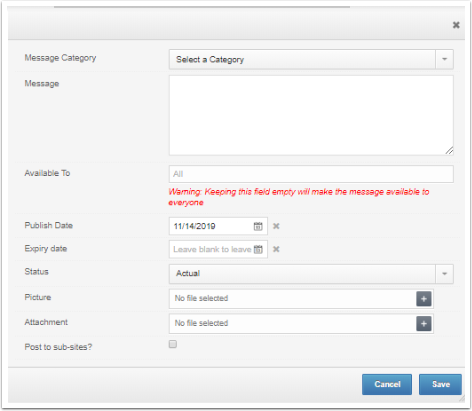Expand the Message Category dropdown arrow
This screenshot has height=411, width=472.
pyautogui.click(x=444, y=59)
